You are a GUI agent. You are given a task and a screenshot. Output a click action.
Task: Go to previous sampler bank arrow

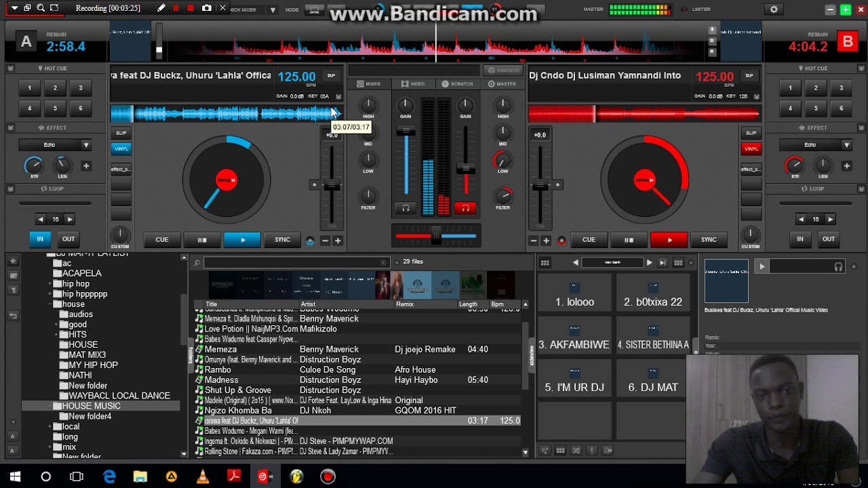576,262
